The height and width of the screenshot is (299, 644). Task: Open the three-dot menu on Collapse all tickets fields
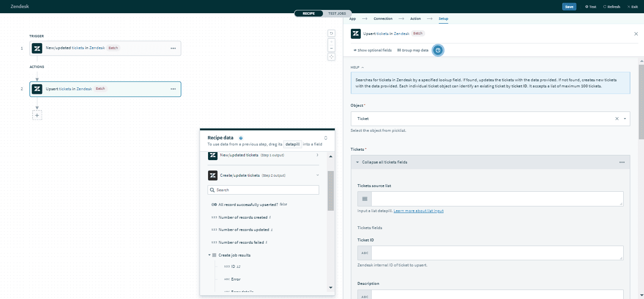click(621, 162)
